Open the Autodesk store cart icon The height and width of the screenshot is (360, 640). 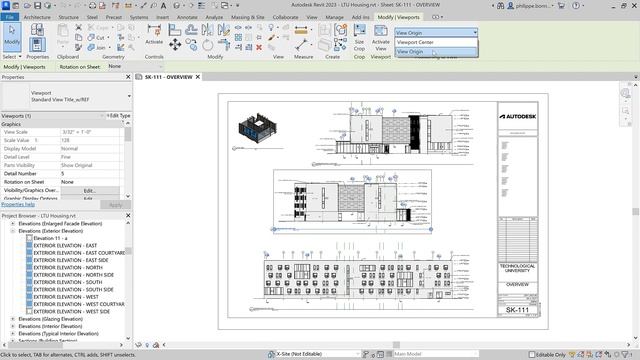tap(562, 6)
